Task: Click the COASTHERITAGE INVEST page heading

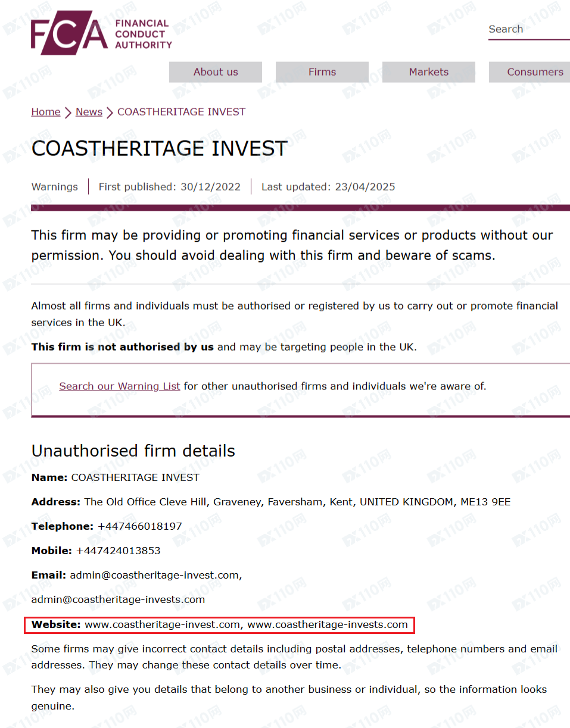Action: point(159,148)
